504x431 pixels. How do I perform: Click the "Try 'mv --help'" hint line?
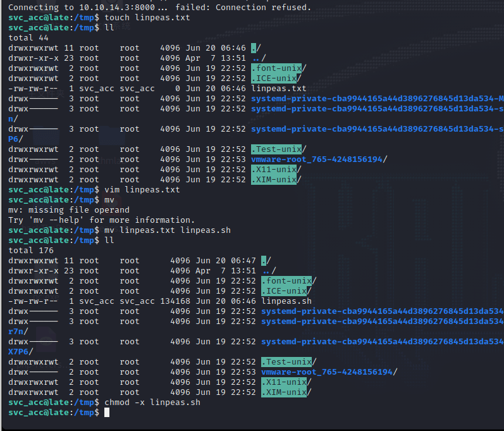pos(102,220)
